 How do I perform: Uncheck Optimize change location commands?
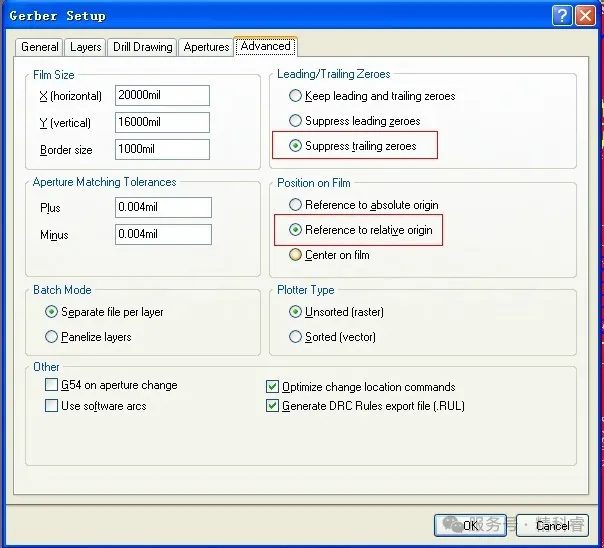click(273, 387)
